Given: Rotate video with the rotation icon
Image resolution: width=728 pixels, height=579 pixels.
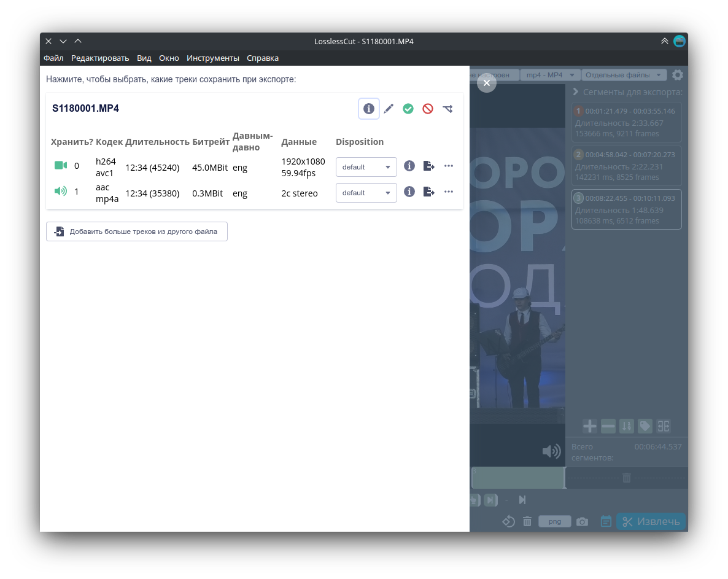Looking at the screenshot, I should [508, 521].
